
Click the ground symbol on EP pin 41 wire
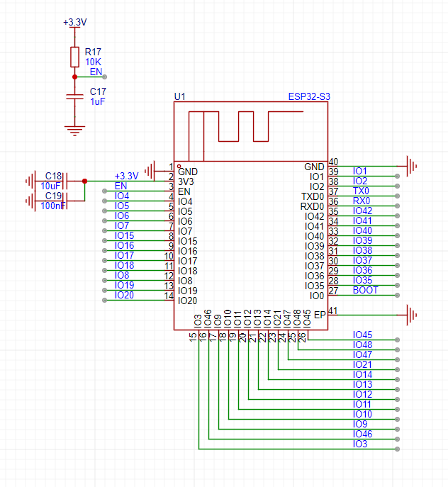(x=412, y=315)
